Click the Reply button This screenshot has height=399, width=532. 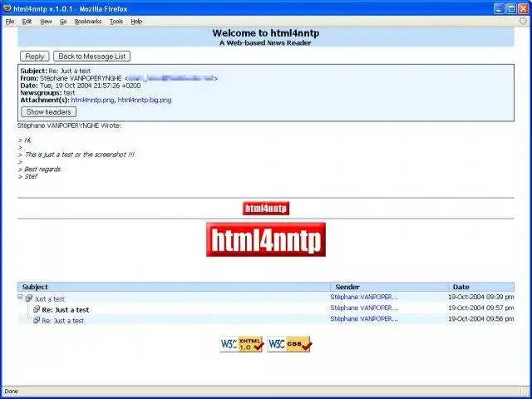click(35, 57)
